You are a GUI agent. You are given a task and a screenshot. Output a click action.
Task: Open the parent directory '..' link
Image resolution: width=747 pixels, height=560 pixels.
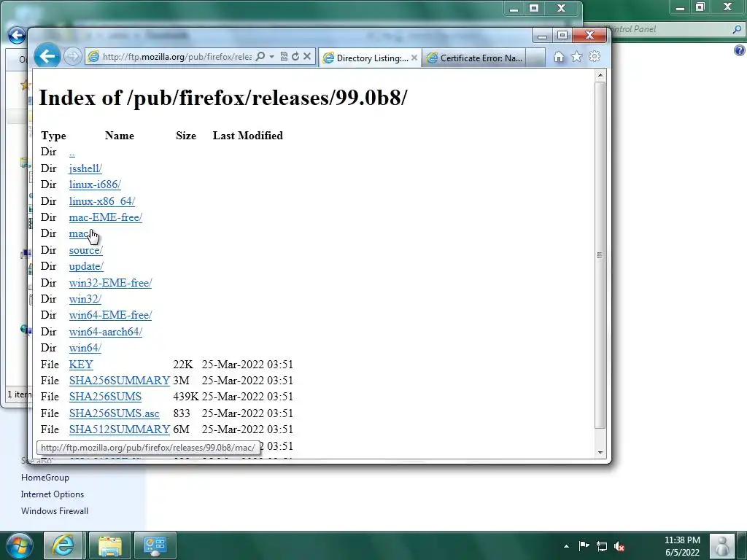click(72, 152)
